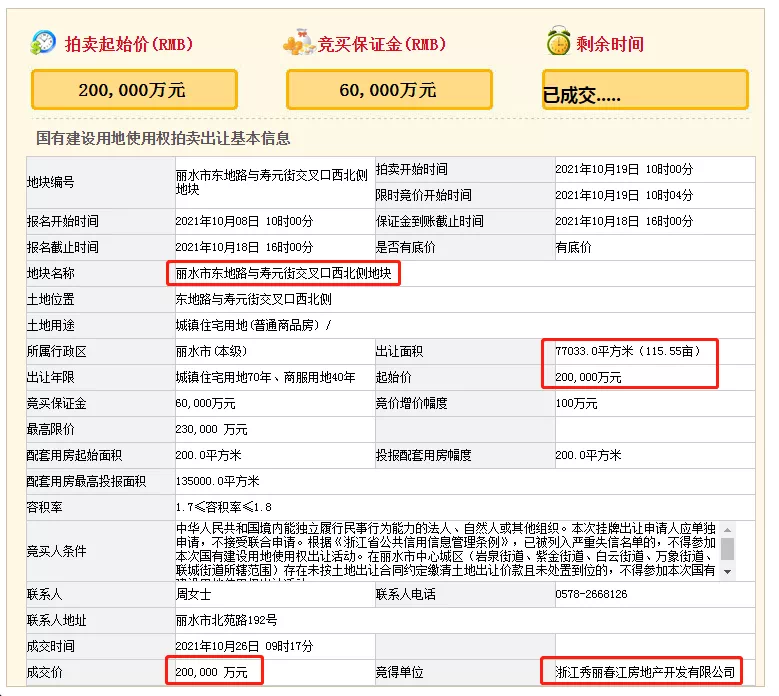
Task: Click the 60,000万元 deposit box
Action: coord(388,89)
